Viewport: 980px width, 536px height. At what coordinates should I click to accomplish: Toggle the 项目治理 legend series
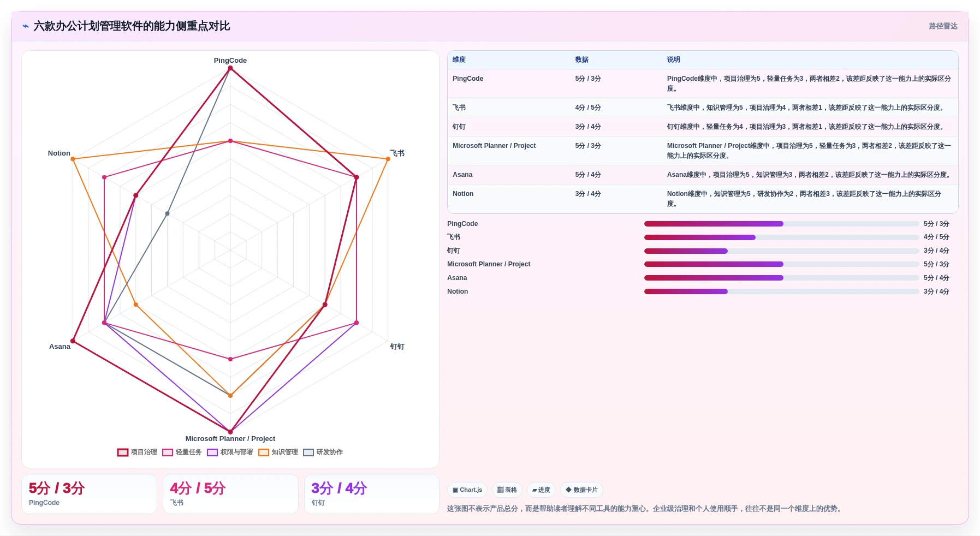[137, 452]
